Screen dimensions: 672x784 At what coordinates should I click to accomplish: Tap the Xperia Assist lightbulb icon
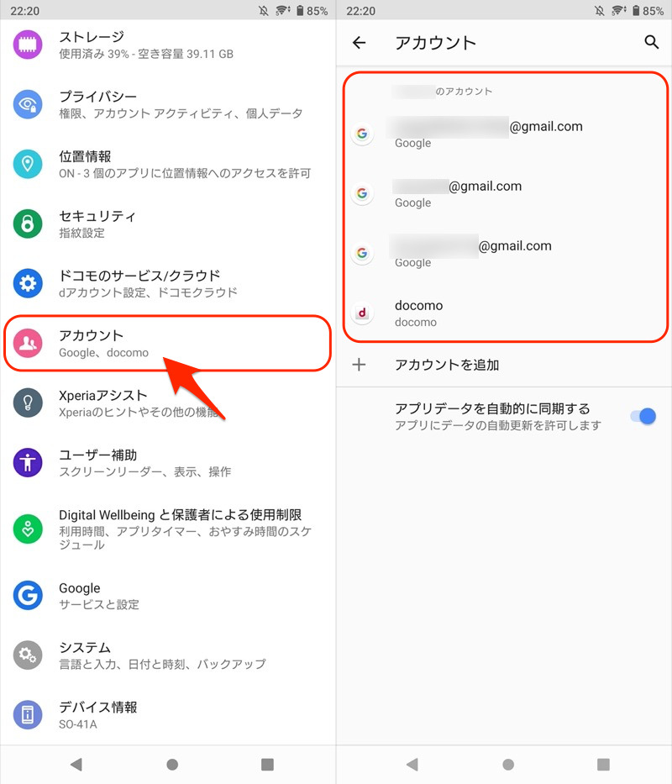click(x=28, y=403)
